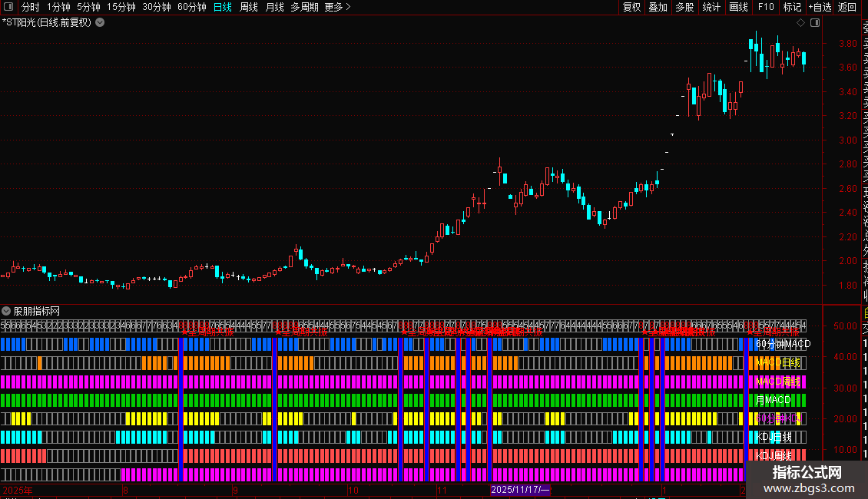Click the KDJ日线 indicator row label
The width and height of the screenshot is (868, 499).
[774, 437]
